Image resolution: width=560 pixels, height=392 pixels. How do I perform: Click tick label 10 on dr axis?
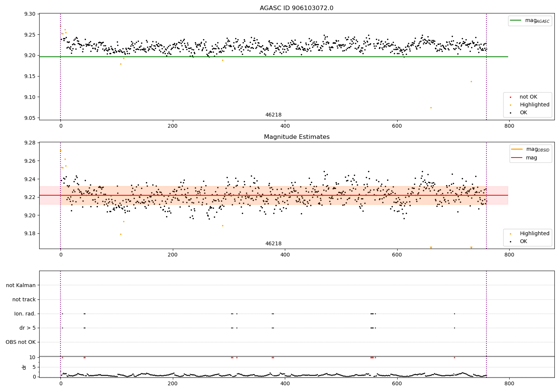(x=32, y=358)
